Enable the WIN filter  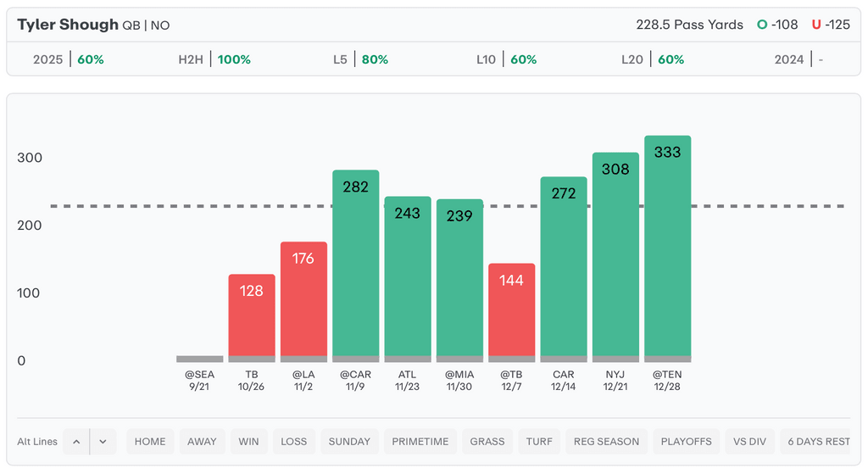point(249,442)
